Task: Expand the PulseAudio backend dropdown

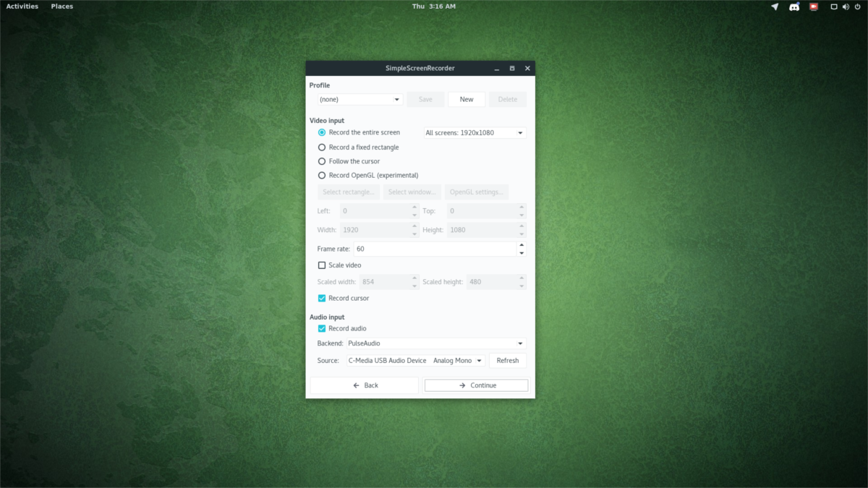Action: 435,343
